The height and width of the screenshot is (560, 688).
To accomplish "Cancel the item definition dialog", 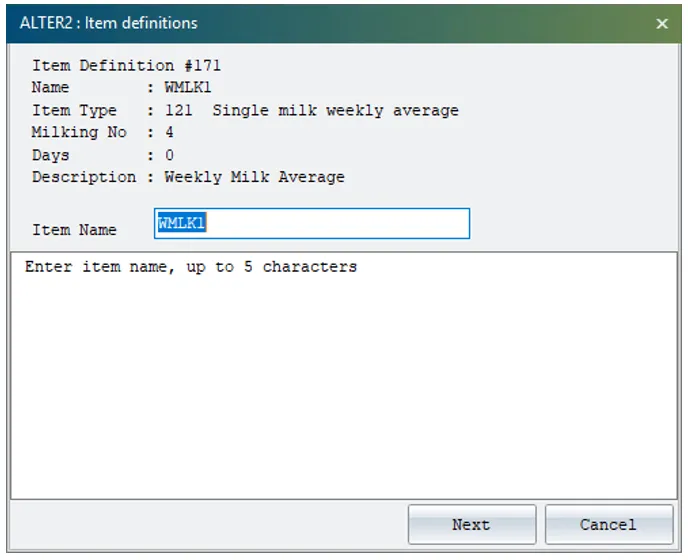I will [609, 524].
